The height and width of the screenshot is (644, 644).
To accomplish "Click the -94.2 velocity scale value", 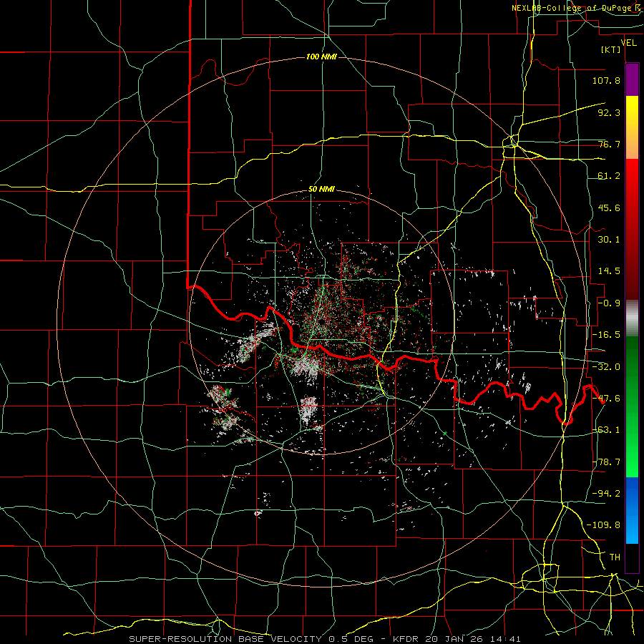I will (606, 494).
